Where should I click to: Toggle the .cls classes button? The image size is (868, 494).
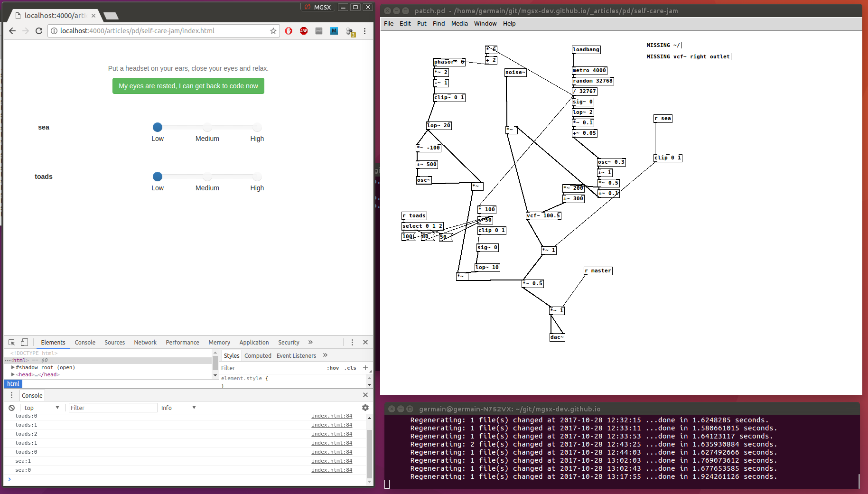[x=350, y=368]
